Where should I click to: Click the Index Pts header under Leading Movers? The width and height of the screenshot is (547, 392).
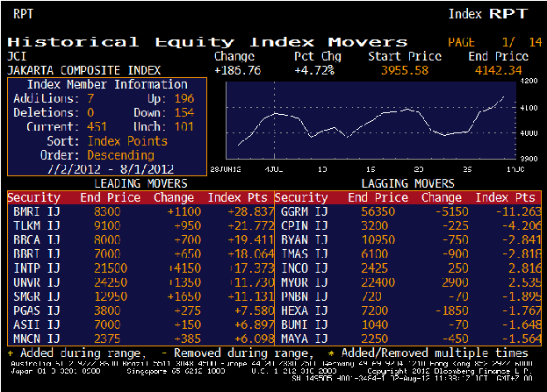tap(240, 197)
